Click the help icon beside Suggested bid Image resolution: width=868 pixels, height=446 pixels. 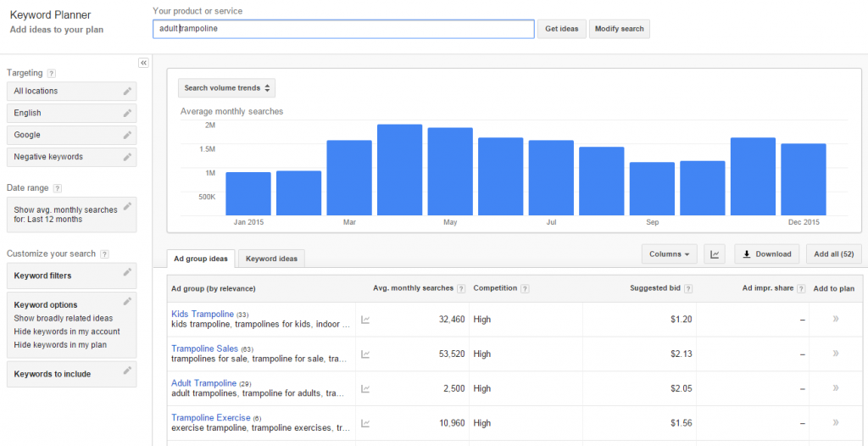click(687, 288)
